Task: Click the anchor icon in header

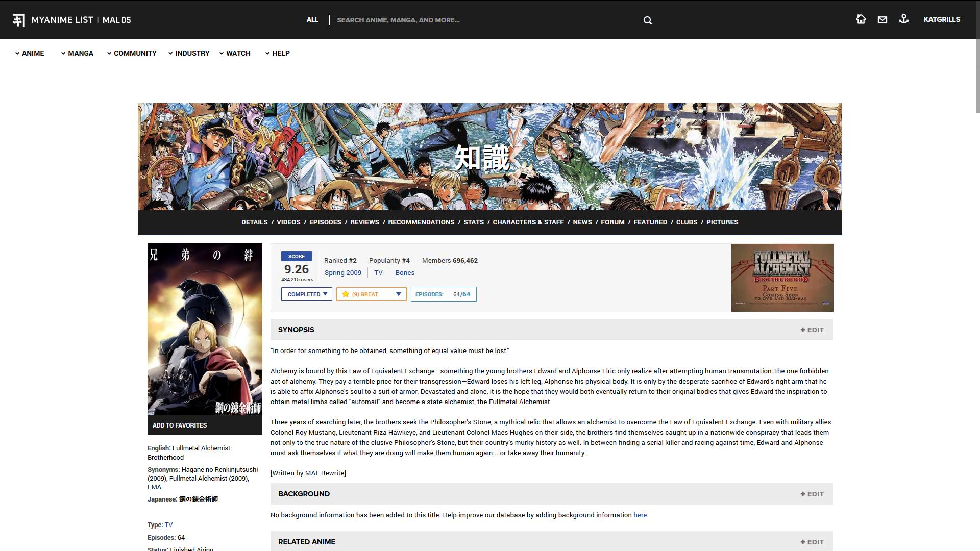Action: 903,19
